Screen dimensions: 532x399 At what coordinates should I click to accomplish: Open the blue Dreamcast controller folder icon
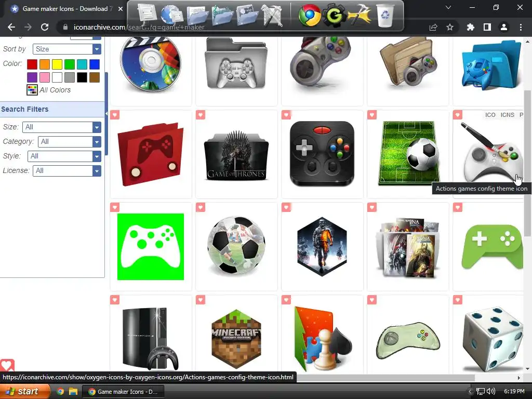pos(492,65)
